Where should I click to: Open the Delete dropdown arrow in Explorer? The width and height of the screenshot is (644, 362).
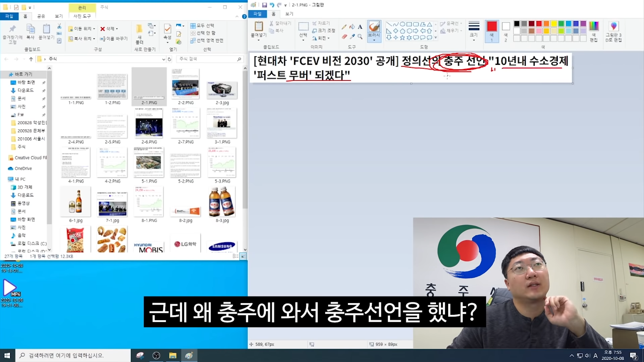pyautogui.click(x=117, y=29)
